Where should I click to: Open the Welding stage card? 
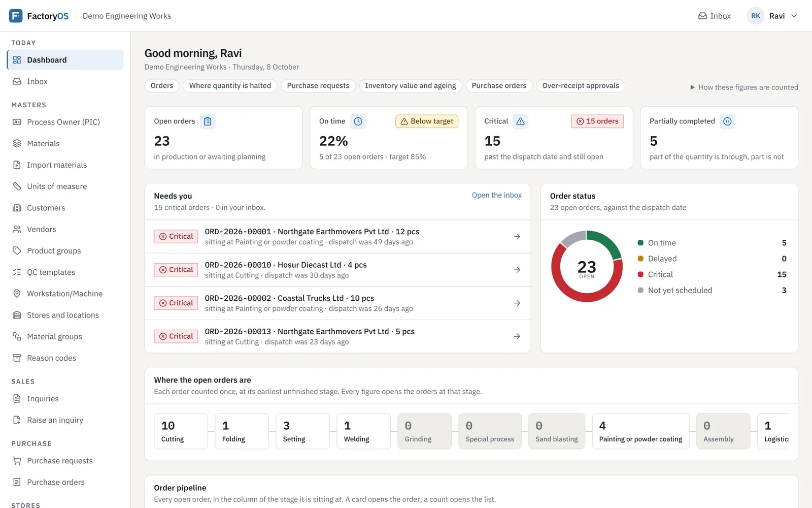363,431
